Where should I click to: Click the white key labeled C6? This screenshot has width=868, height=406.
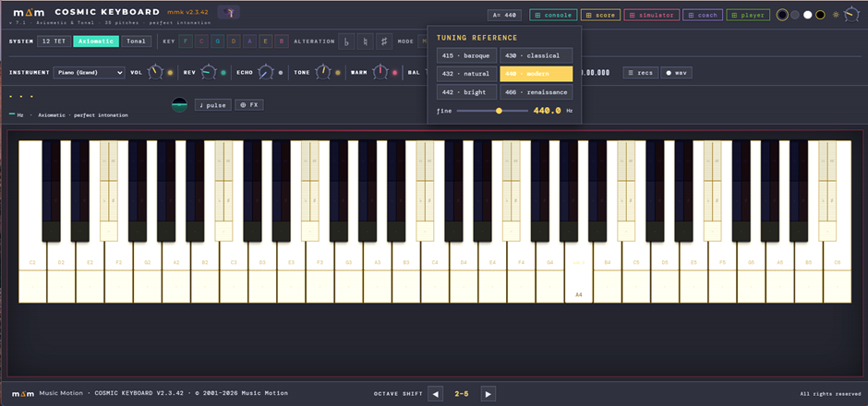coord(838,271)
